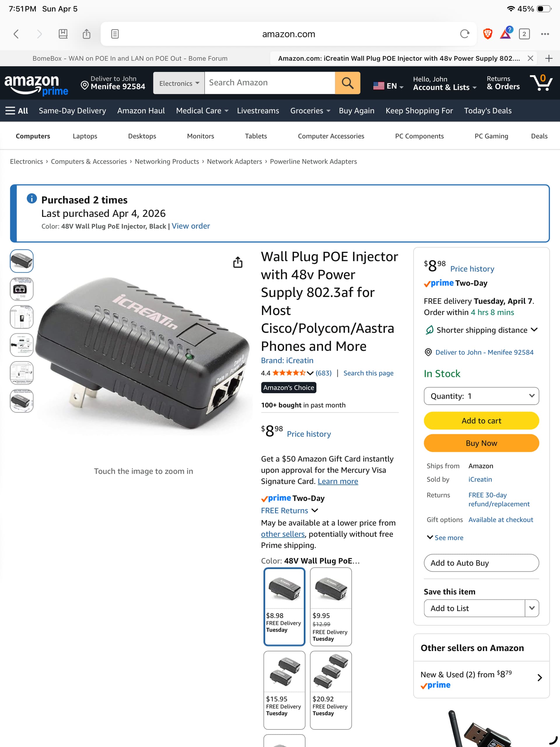Select the $15.95 two-pack variant
The image size is (560, 747).
click(x=284, y=690)
